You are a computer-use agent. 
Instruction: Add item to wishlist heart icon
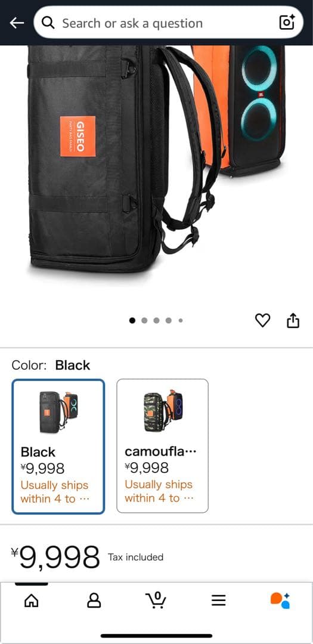262,320
